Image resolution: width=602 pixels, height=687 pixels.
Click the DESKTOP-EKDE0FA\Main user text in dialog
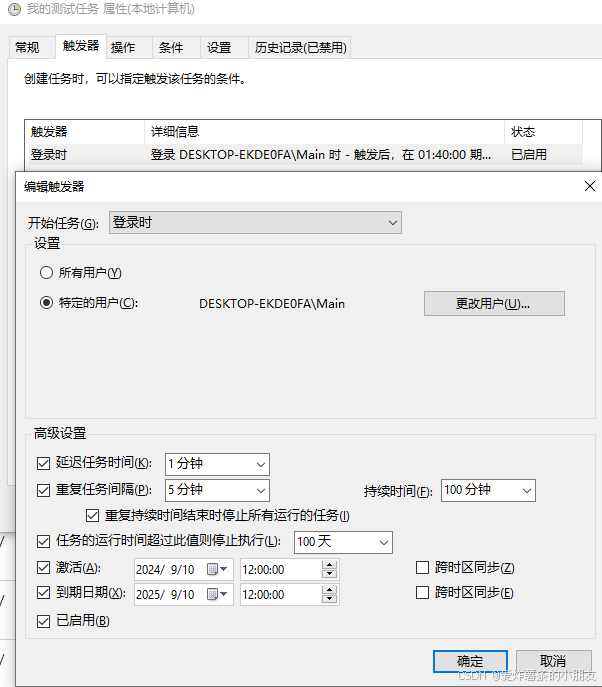point(272,304)
